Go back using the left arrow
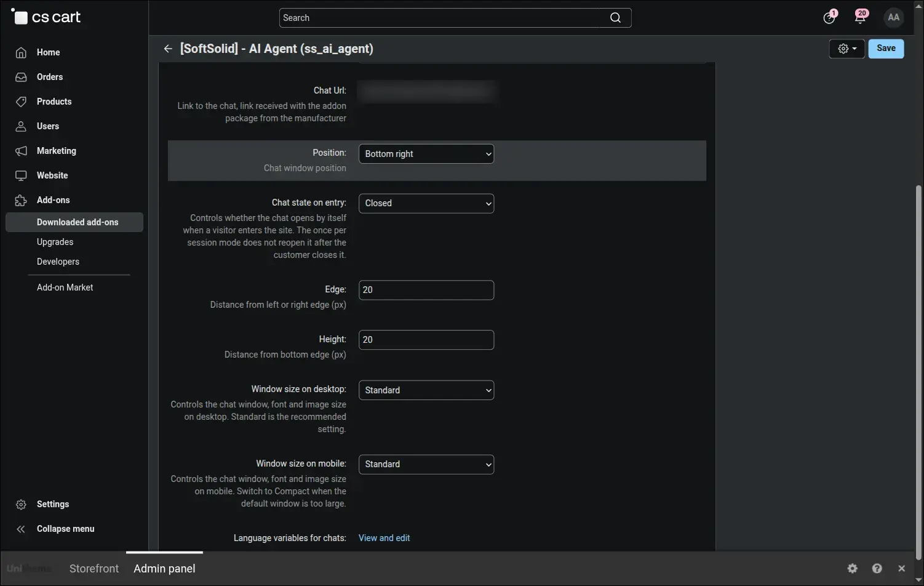924x586 pixels. click(168, 49)
